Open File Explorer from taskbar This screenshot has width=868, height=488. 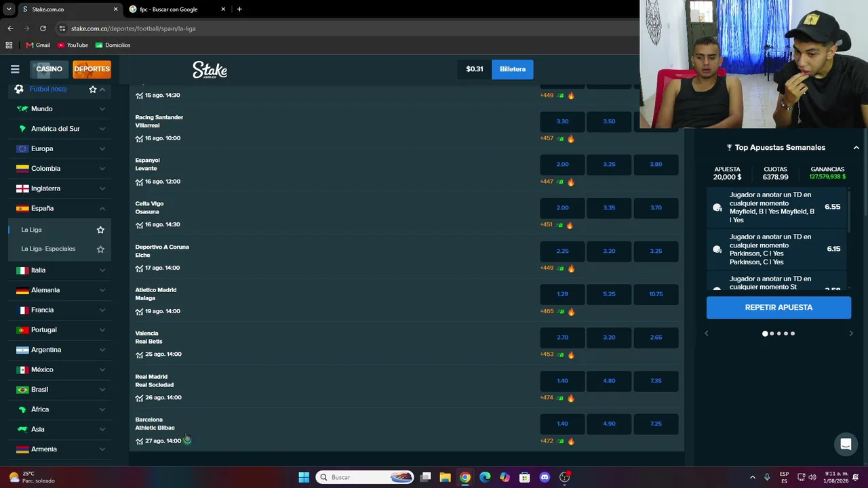click(445, 477)
